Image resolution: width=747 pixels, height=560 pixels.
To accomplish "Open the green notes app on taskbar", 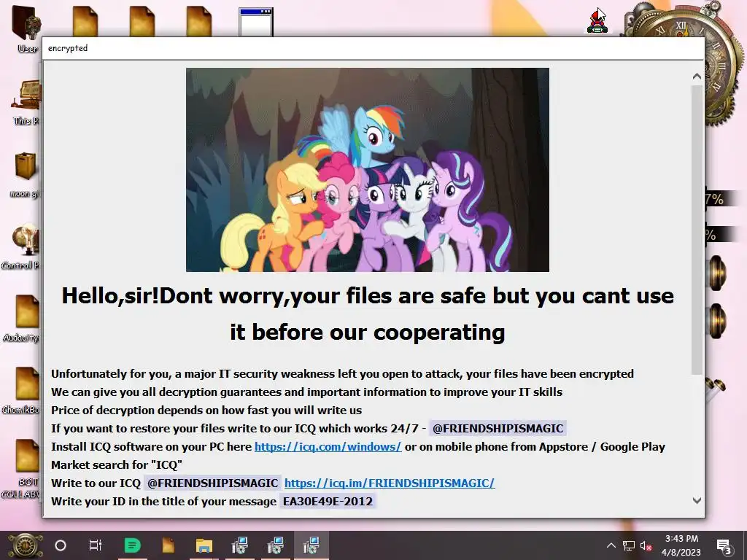I will (132, 545).
